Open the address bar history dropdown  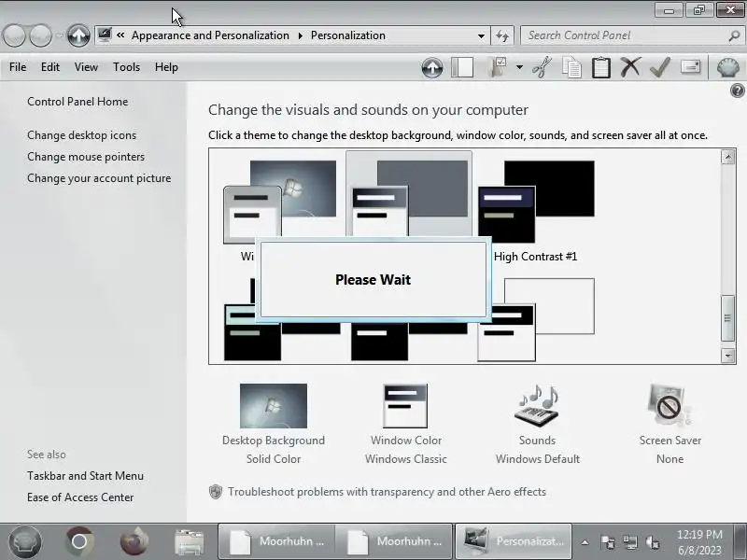coord(481,35)
